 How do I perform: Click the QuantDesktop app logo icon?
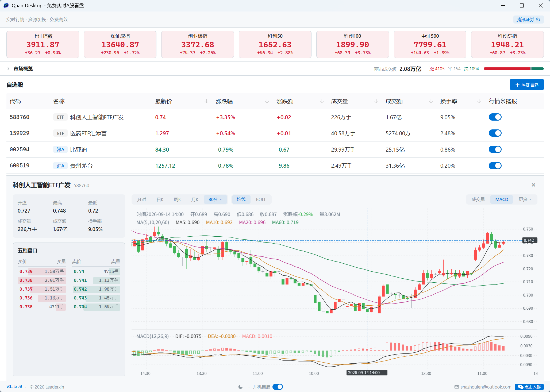click(x=6, y=5)
